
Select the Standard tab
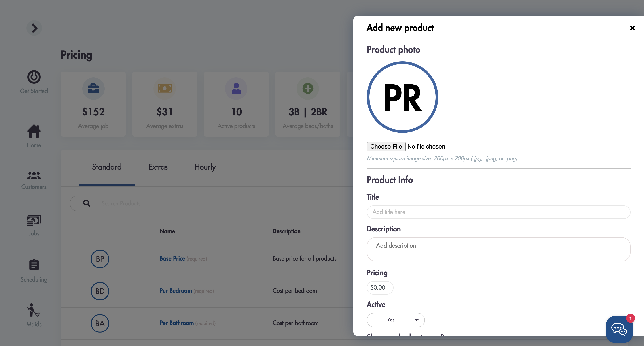107,167
